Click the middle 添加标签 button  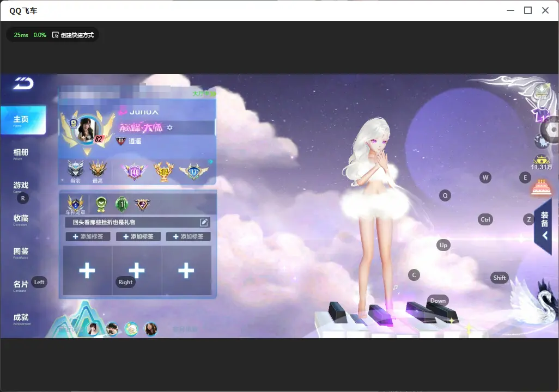point(138,237)
